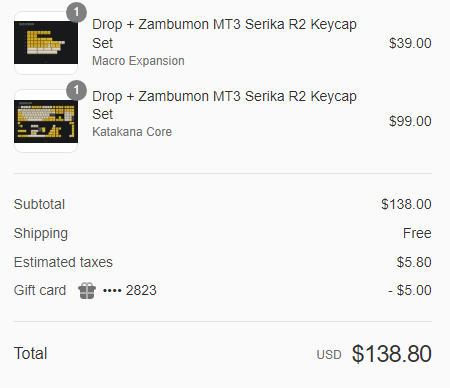Click the Free shipping value
The width and height of the screenshot is (450, 388).
click(417, 233)
